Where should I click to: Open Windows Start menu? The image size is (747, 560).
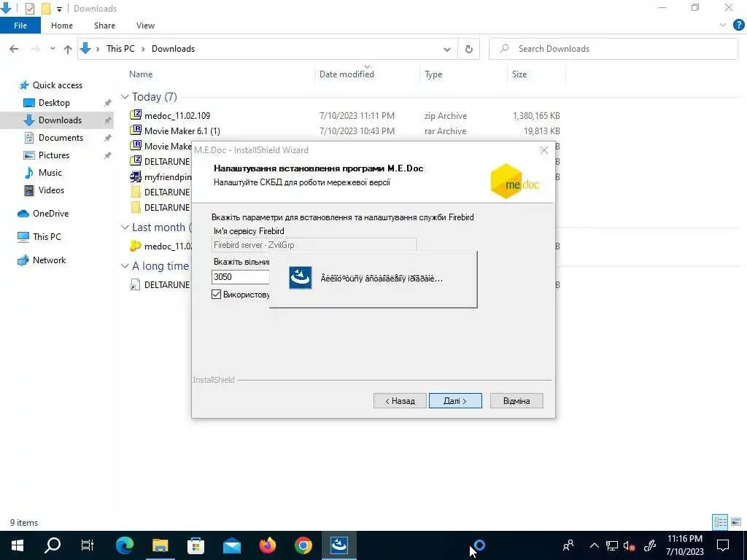[x=18, y=545]
